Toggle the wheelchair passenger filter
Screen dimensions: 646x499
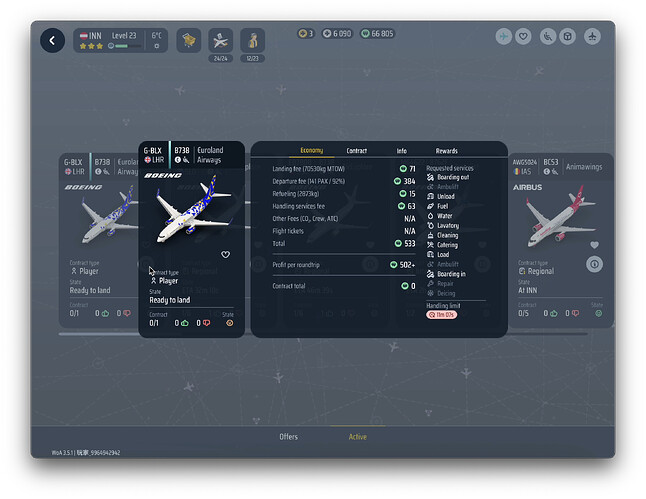(548, 36)
